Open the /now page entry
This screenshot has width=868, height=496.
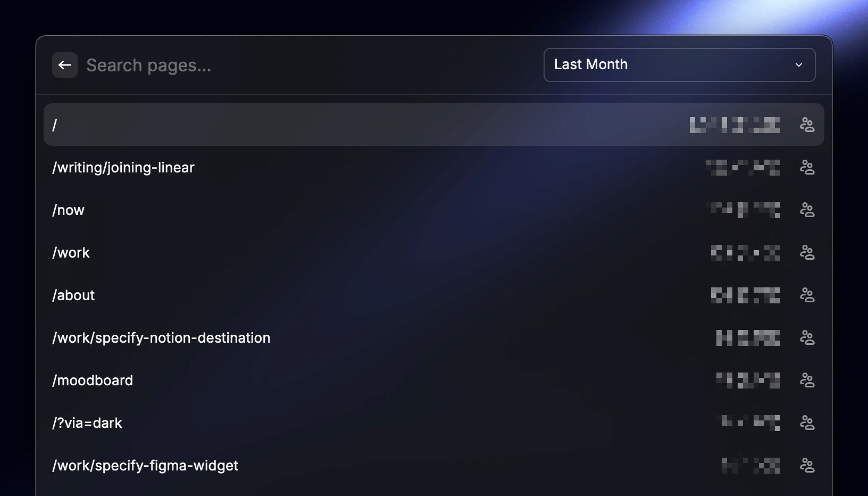433,210
